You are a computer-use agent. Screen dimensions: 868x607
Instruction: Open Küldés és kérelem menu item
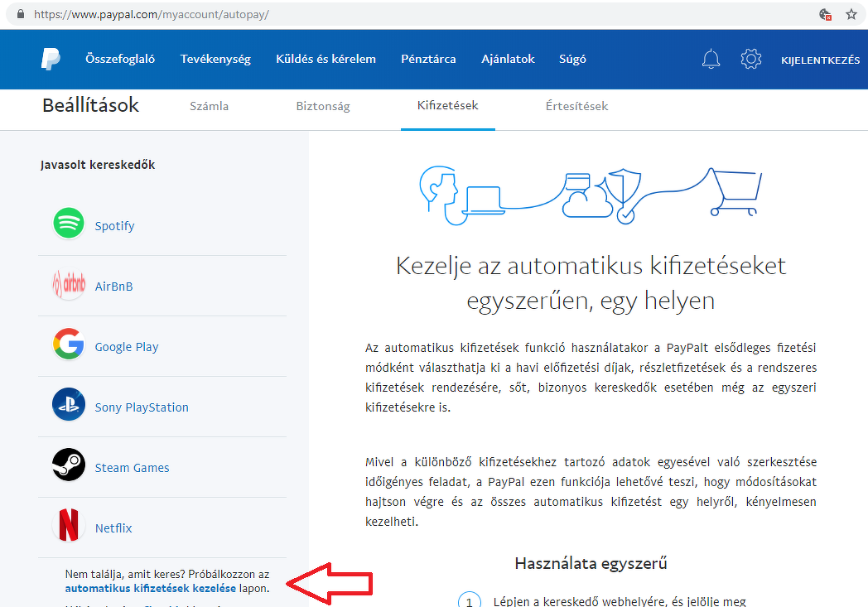(326, 59)
